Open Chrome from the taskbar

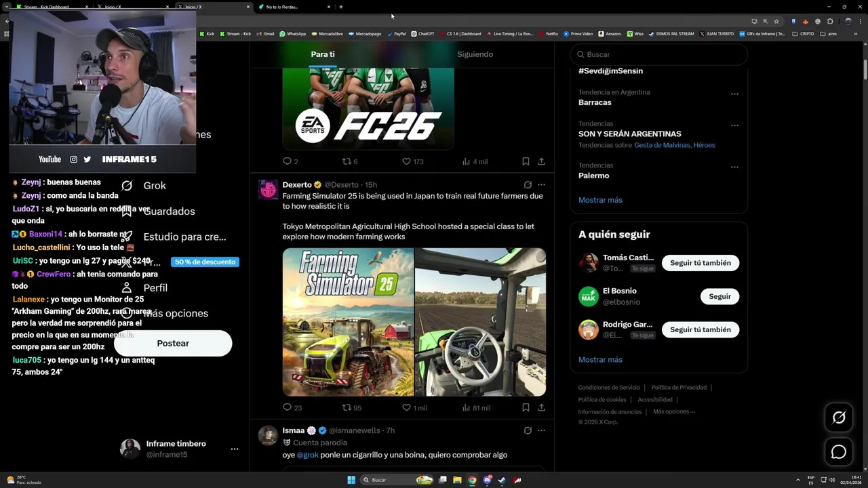click(x=472, y=480)
